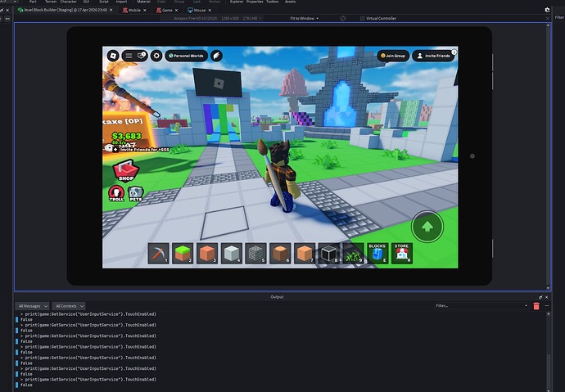This screenshot has height=392, width=565.
Task: Select the pickaxe in hotbar slot 1
Action: (x=159, y=253)
